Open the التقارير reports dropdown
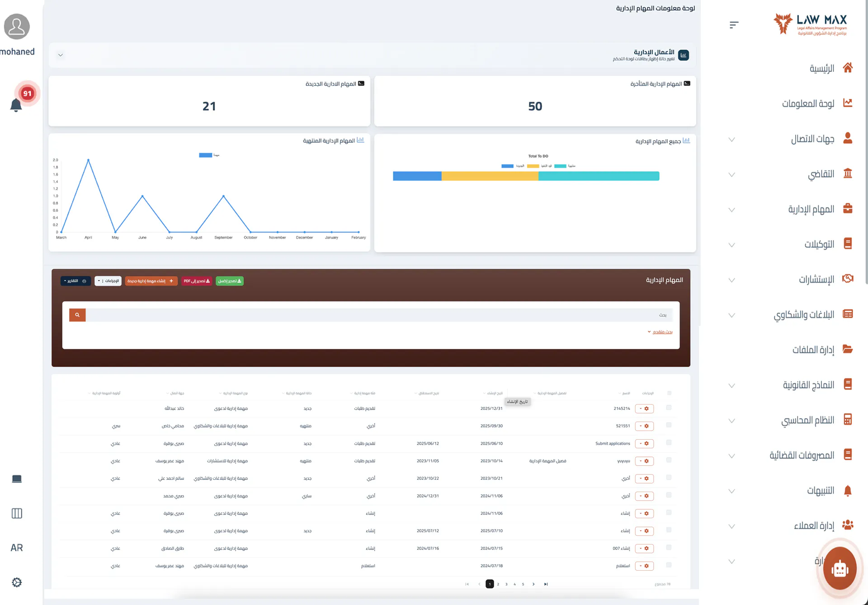The width and height of the screenshot is (868, 605). pos(75,281)
